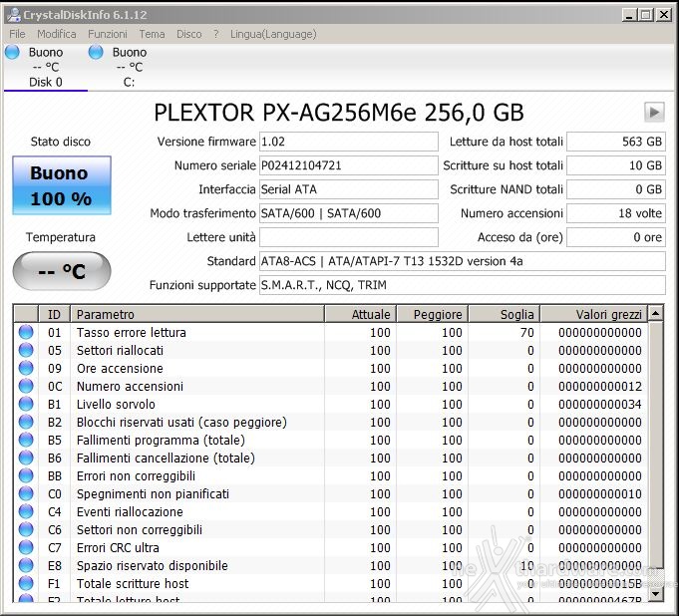The height and width of the screenshot is (616, 679).
Task: Click status icon for Errori CRC ultra
Action: coord(26,547)
